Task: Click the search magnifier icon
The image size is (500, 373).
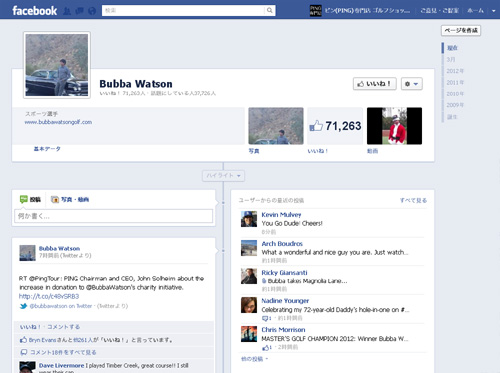Action: tap(270, 10)
